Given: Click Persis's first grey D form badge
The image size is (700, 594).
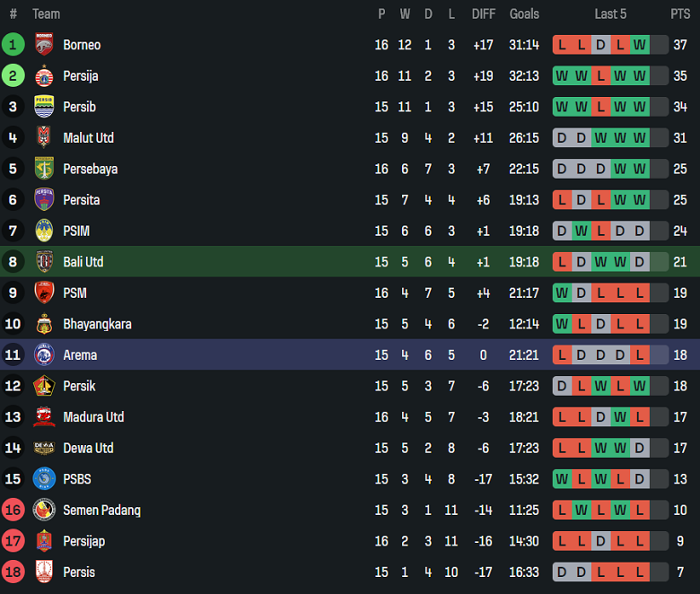Looking at the screenshot, I should point(562,572).
